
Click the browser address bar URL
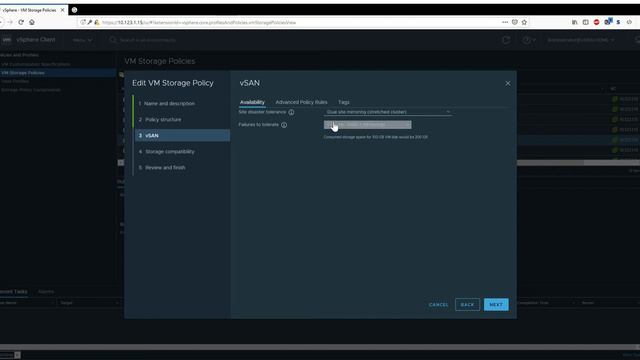199,22
